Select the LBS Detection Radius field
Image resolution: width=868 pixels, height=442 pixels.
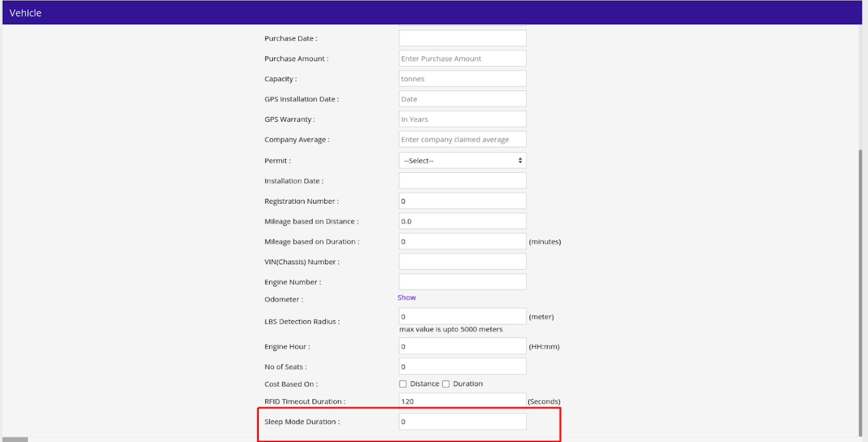462,317
